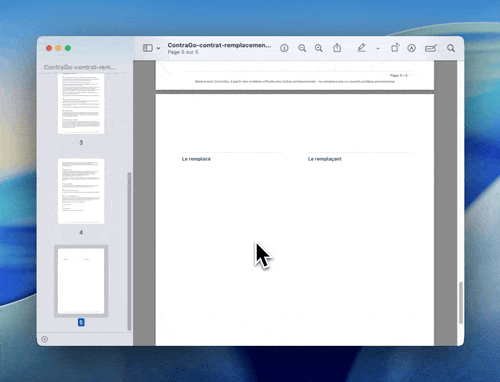Click the "Le remplacé" signature label
Viewport: 500px width, 382px height.
(x=196, y=159)
